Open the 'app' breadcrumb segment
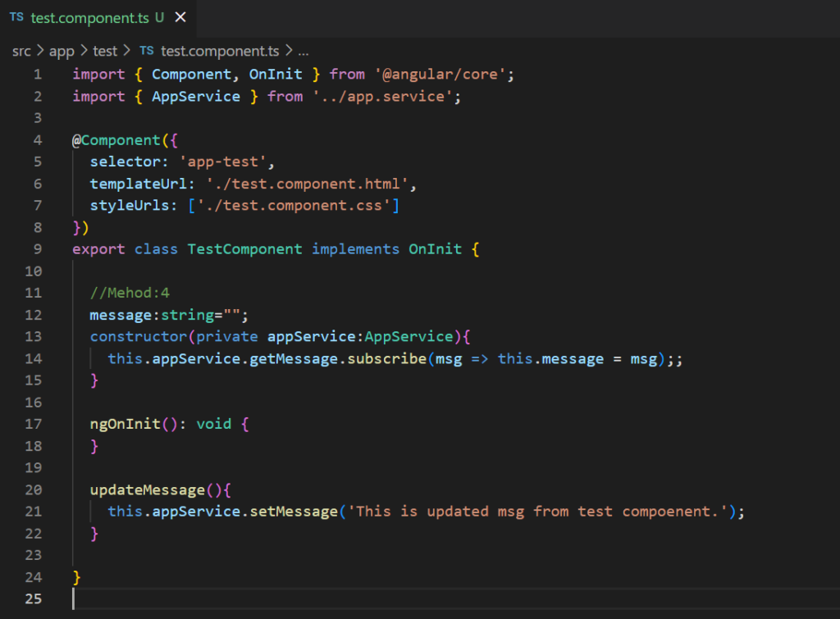Image resolution: width=840 pixels, height=619 pixels. click(62, 52)
